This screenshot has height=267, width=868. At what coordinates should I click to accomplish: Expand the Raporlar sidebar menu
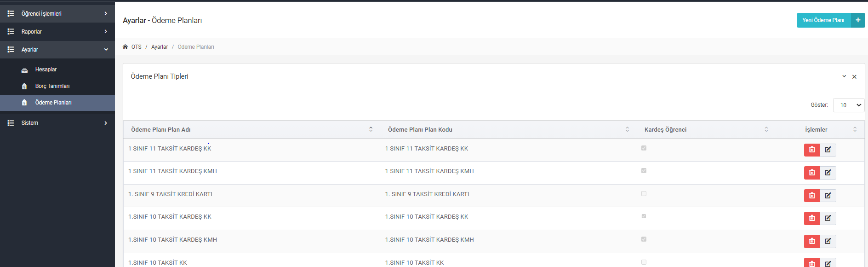57,31
